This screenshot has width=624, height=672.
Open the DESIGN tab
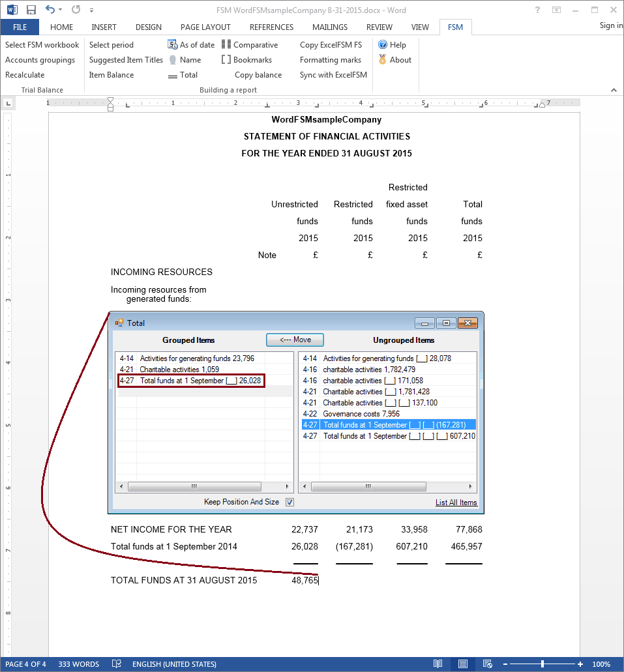tap(149, 27)
